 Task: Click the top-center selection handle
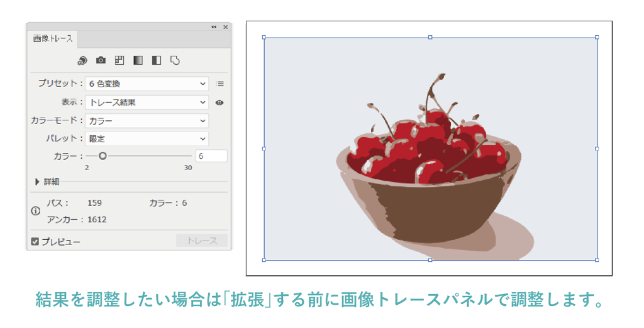pos(430,37)
